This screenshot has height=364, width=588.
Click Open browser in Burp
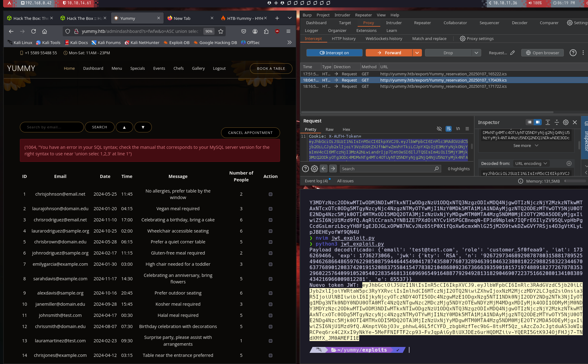(542, 53)
